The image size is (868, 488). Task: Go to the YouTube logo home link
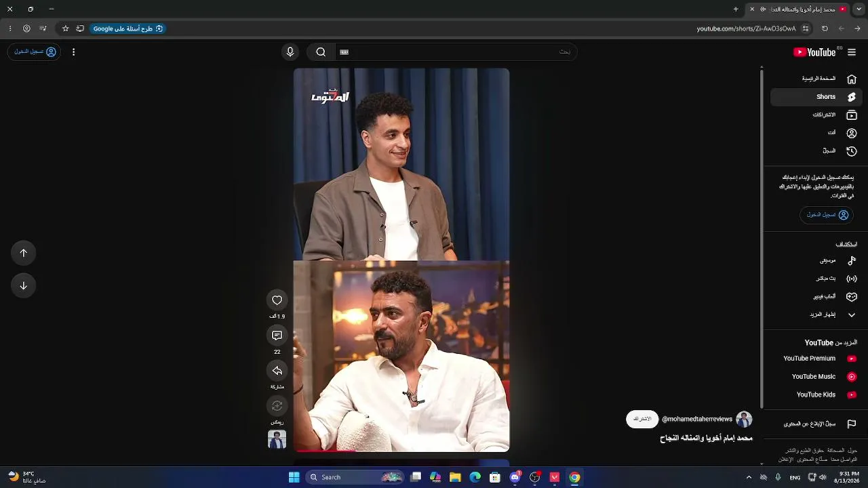(x=814, y=52)
